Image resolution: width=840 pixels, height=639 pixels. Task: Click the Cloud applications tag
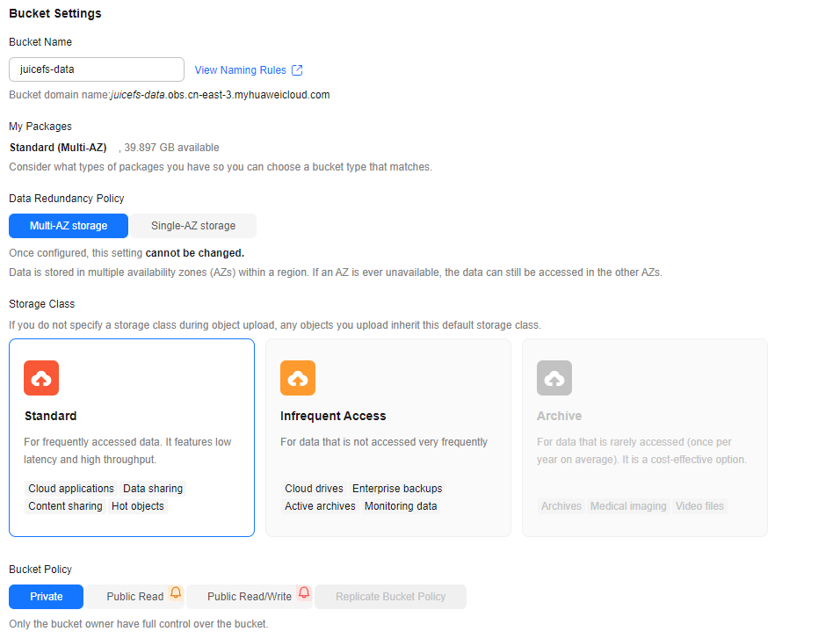[71, 489]
